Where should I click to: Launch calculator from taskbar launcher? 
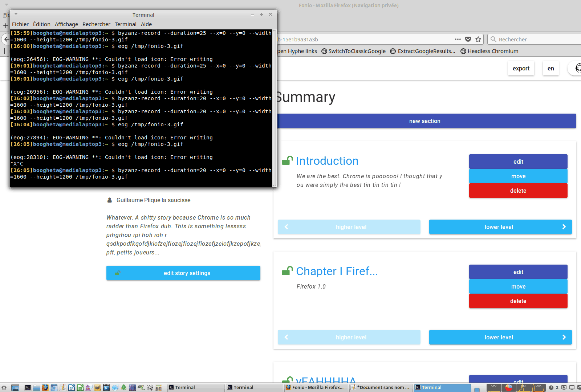pyautogui.click(x=159, y=388)
